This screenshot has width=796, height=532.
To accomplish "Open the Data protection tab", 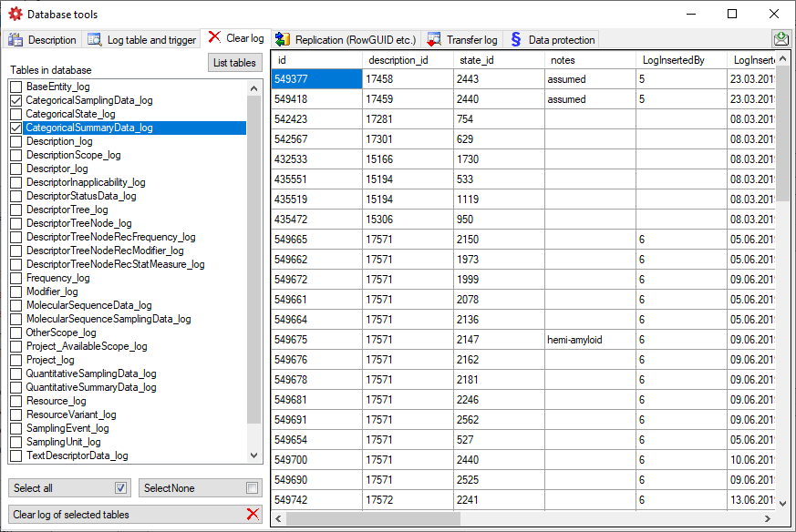I will coord(553,39).
